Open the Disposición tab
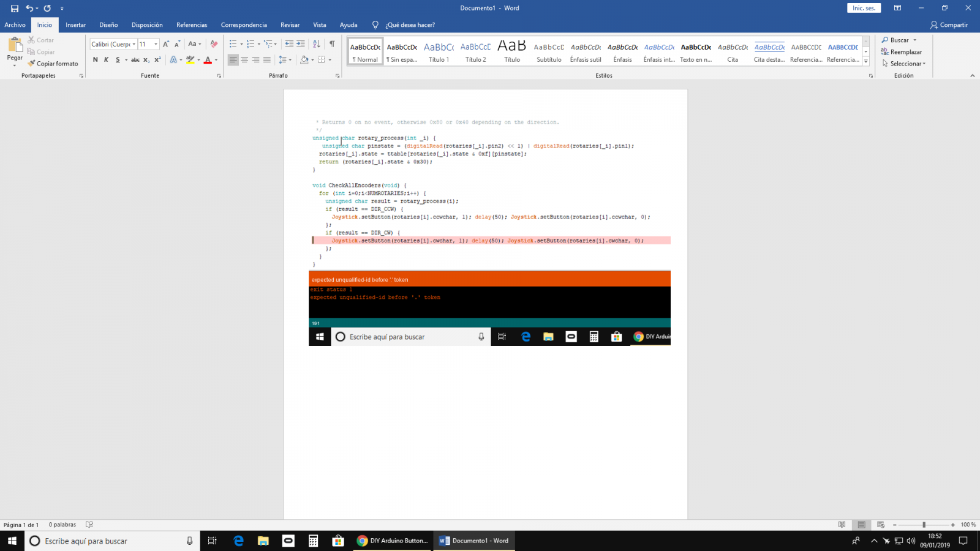980x551 pixels. [147, 25]
